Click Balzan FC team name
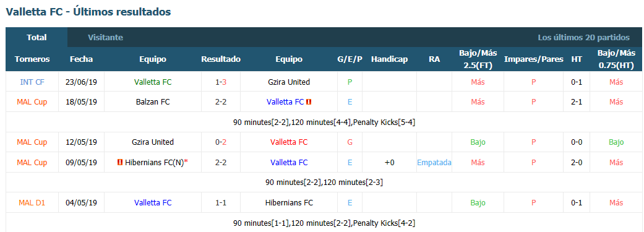Screen dimensions: 644x232 tap(153, 102)
